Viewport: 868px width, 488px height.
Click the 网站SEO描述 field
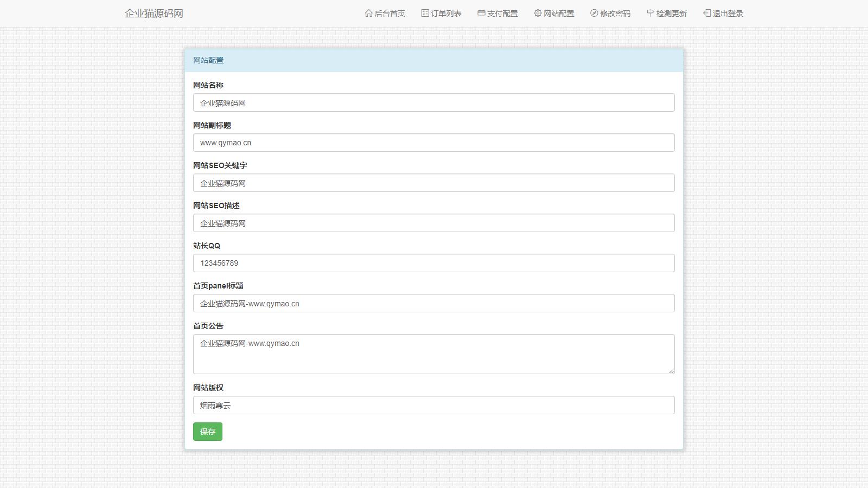(433, 223)
